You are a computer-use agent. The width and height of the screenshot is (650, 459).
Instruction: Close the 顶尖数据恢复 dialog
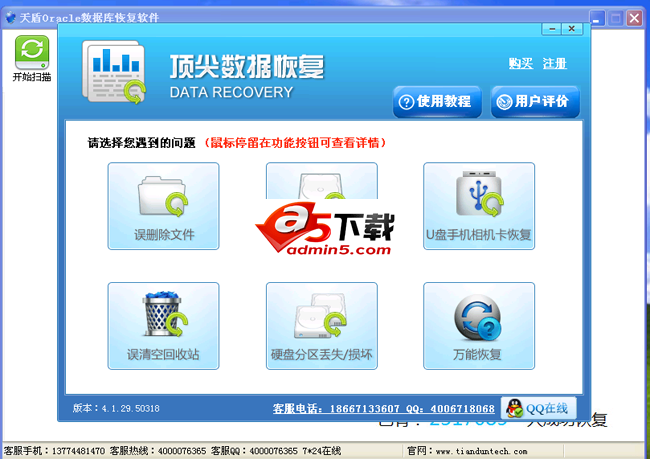[572, 29]
